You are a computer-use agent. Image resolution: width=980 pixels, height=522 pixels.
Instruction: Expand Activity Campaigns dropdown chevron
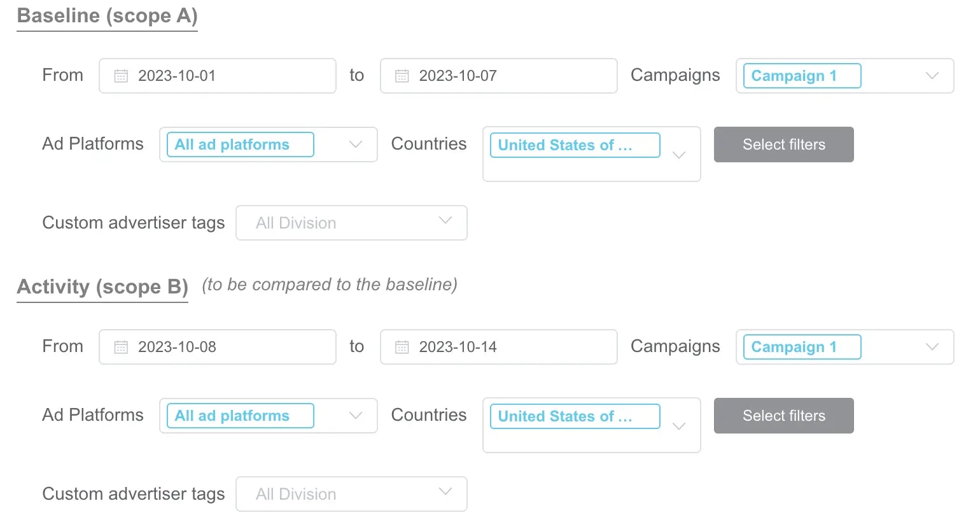pos(932,347)
